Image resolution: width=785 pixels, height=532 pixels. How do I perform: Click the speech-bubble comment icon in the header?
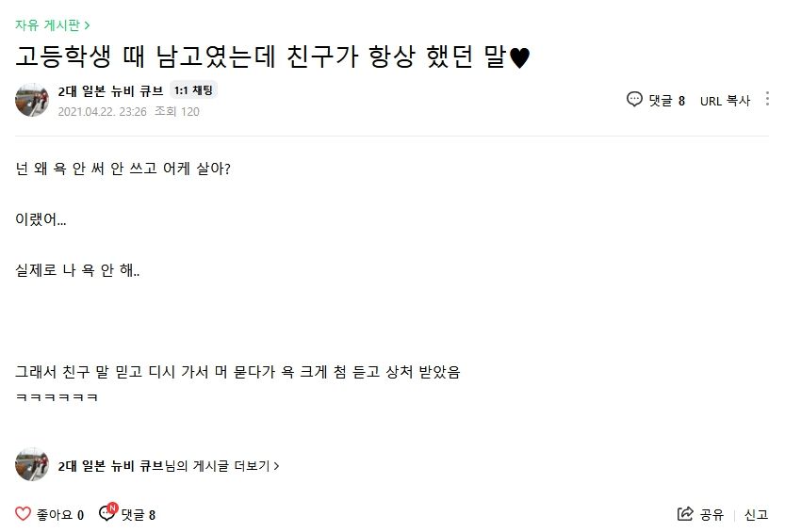(634, 100)
